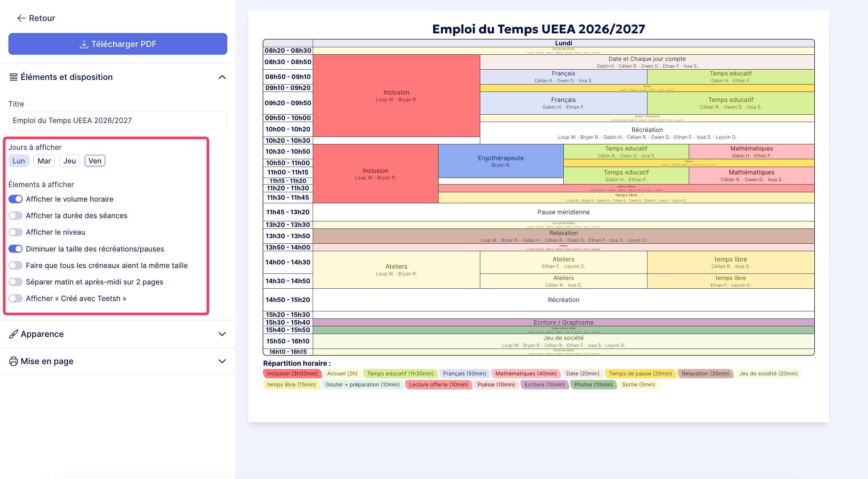868x479 pixels.
Task: Open the Mise en page section header
Action: point(118,361)
